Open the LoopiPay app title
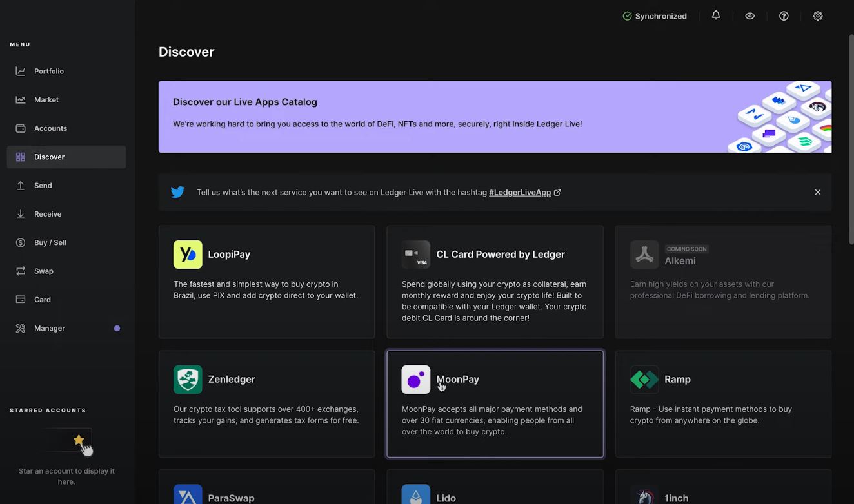The height and width of the screenshot is (504, 854). [229, 255]
